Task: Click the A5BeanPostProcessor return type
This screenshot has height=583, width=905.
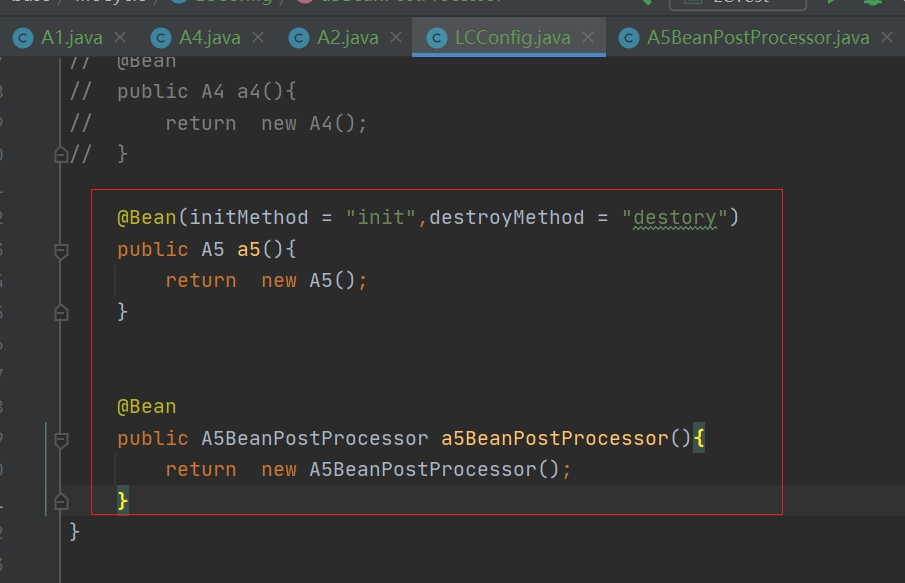Action: pos(315,439)
